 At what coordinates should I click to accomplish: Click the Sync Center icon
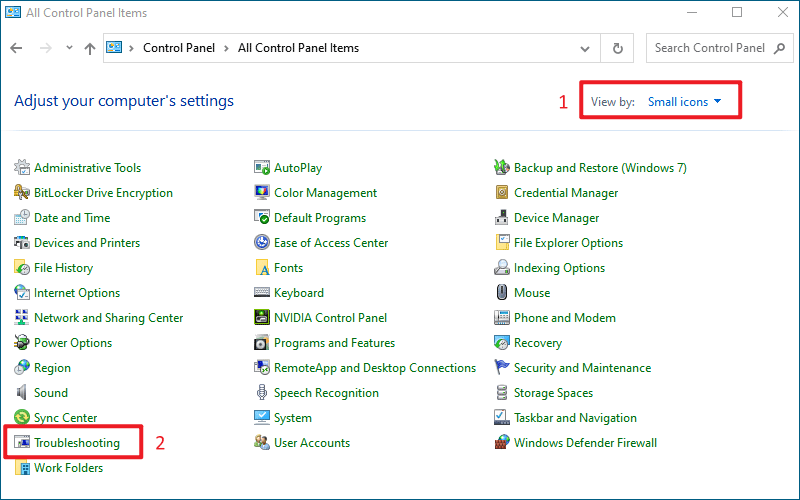[x=22, y=417]
